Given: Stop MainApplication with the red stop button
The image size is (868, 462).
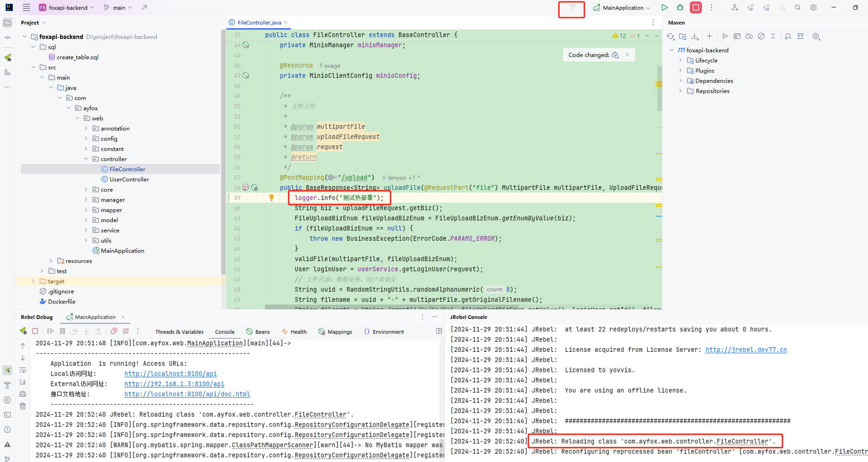Looking at the screenshot, I should 695,7.
